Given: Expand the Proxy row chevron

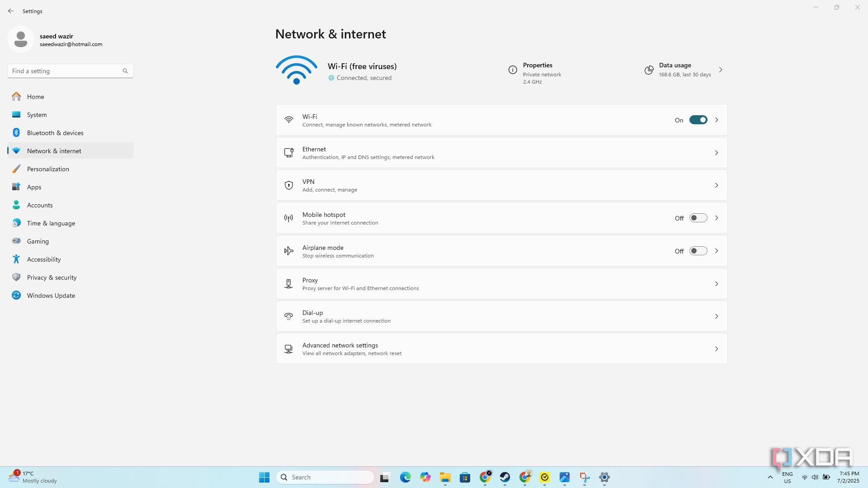Looking at the screenshot, I should pyautogui.click(x=717, y=284).
